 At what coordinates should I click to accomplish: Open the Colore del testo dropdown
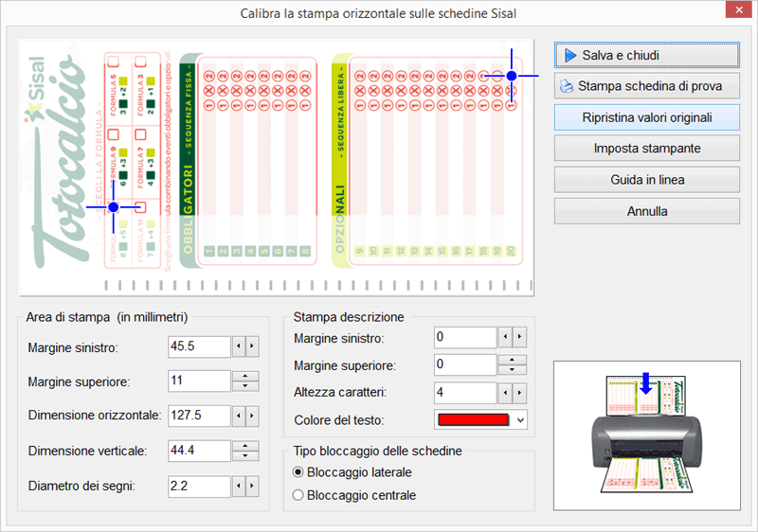pyautogui.click(x=518, y=419)
